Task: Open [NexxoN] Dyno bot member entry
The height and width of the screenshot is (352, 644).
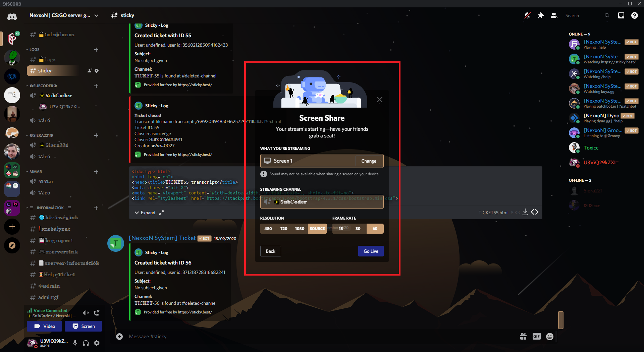Action: click(x=603, y=118)
